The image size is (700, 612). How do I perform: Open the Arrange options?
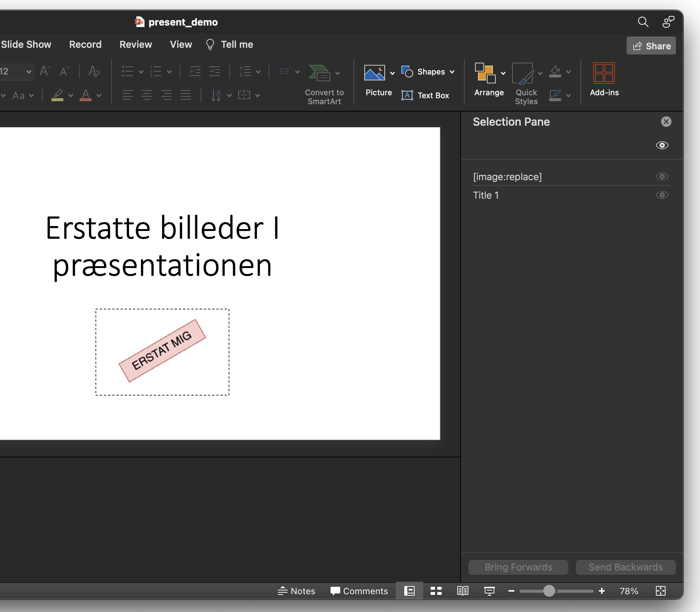coord(489,80)
